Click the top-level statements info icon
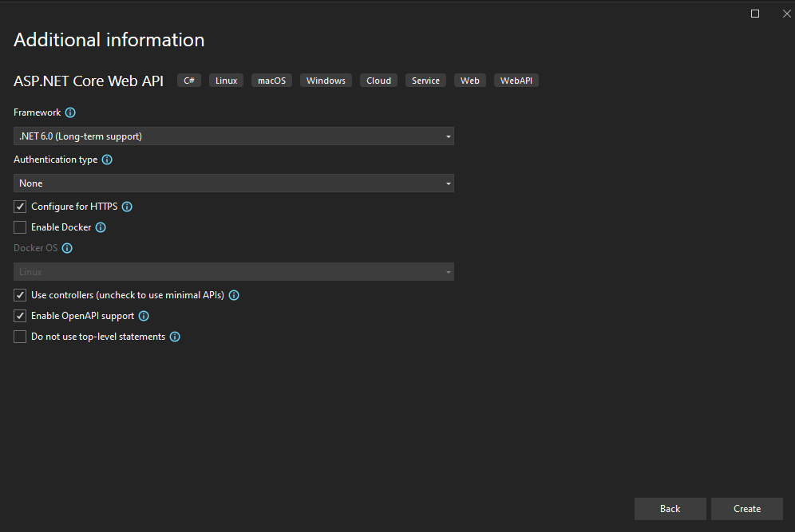 click(175, 337)
